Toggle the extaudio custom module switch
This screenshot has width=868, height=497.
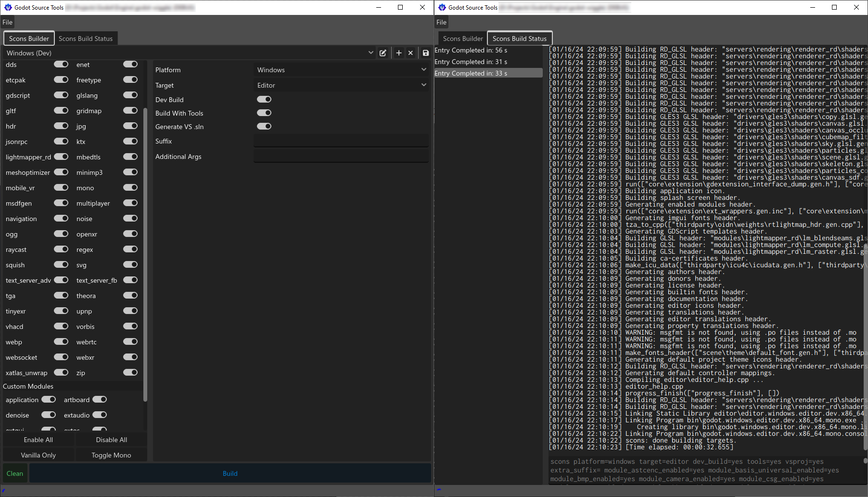point(100,415)
